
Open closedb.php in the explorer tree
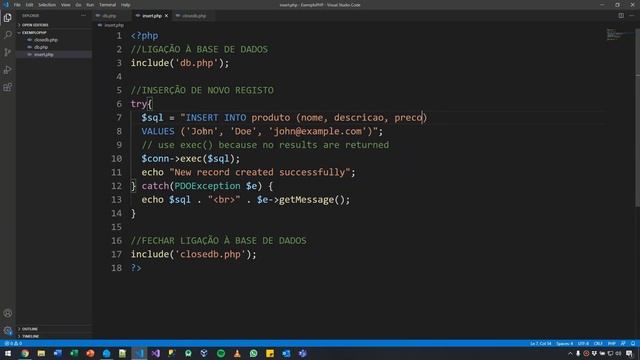(x=46, y=40)
